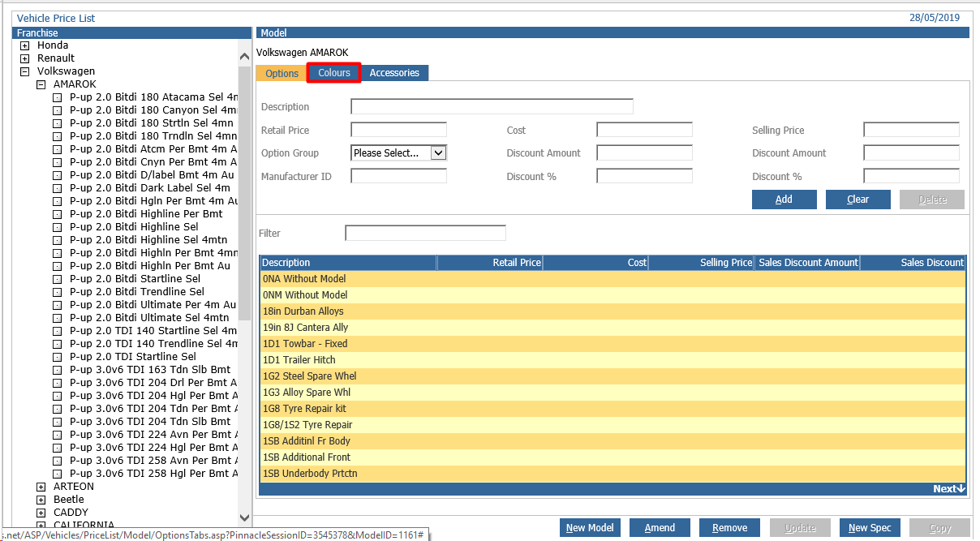Focus the Selling Price input field

click(911, 130)
